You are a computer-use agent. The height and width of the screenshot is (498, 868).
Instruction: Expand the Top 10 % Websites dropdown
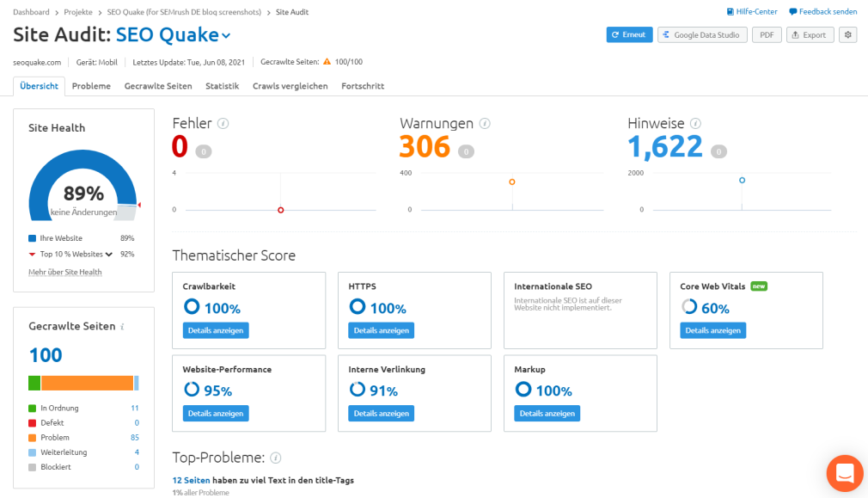pyautogui.click(x=109, y=255)
